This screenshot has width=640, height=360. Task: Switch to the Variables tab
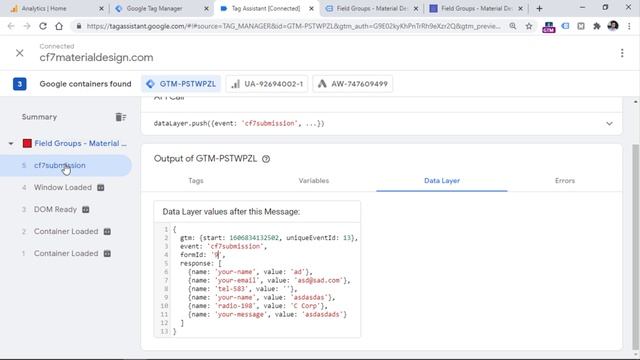coord(313,181)
